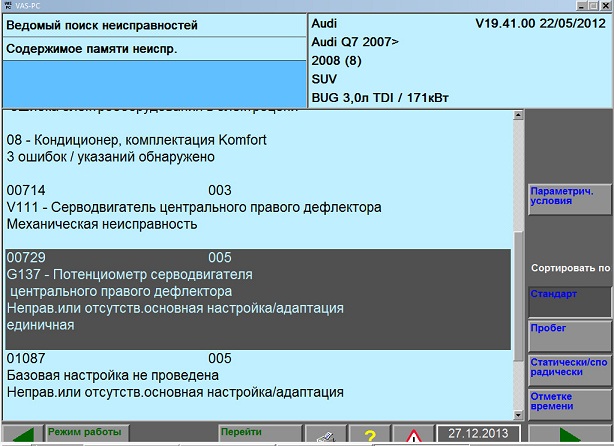Sort by Отметке времени

pyautogui.click(x=569, y=404)
